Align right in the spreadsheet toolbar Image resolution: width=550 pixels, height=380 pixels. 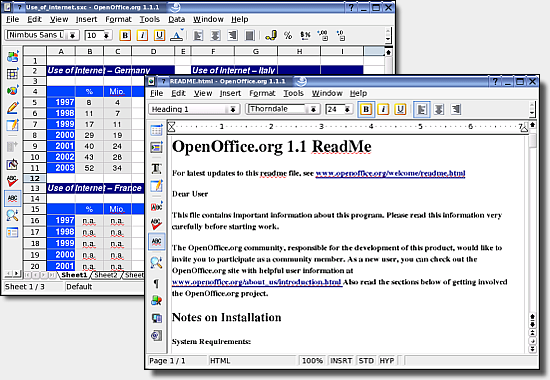pyautogui.click(x=232, y=35)
